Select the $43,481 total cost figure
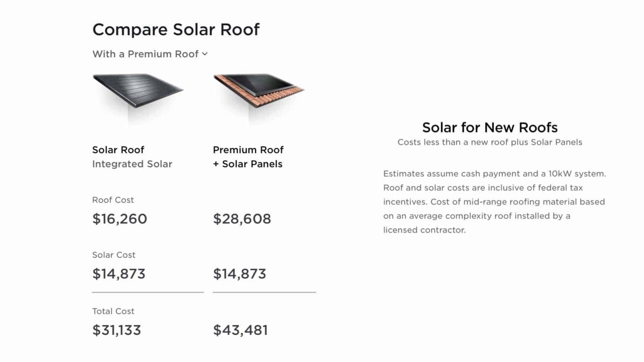644x362 pixels. point(241,330)
